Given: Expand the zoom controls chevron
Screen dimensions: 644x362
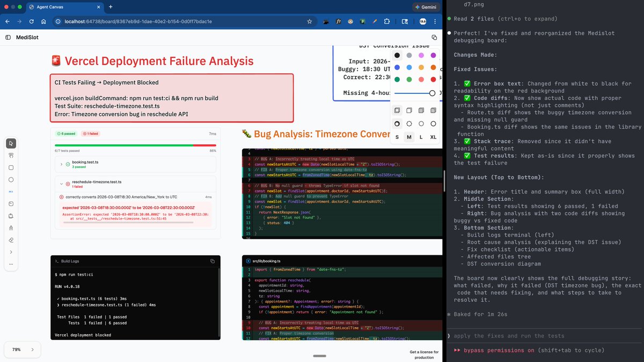Looking at the screenshot, I should pos(32,350).
